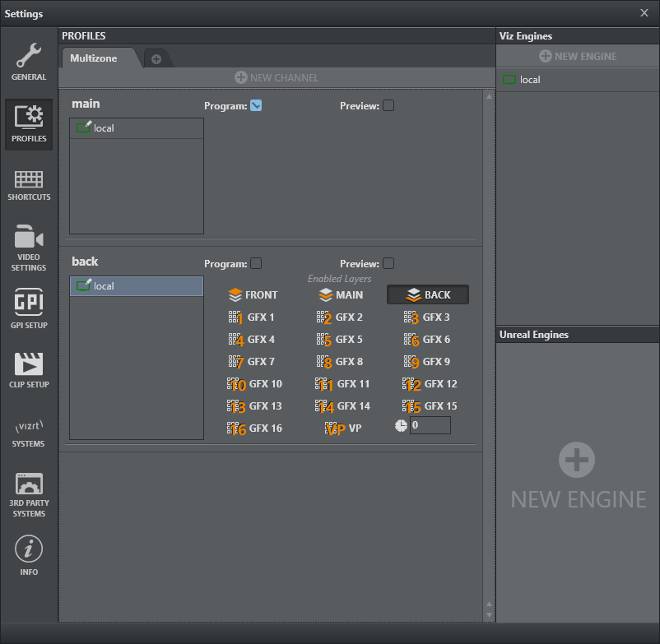Image resolution: width=660 pixels, height=644 pixels.
Task: Click NEW ENGINE under Viz Engines
Action: [578, 56]
